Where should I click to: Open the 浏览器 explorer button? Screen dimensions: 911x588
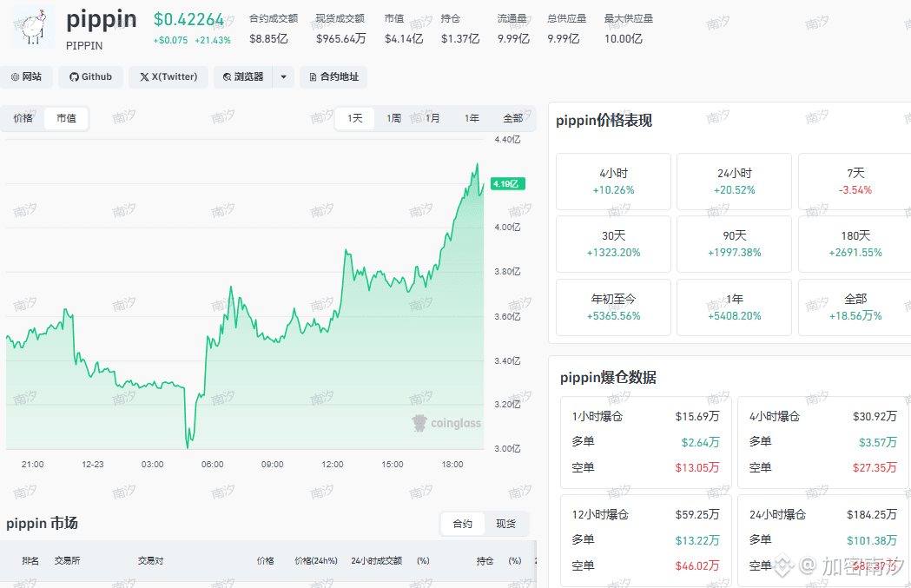coord(243,76)
